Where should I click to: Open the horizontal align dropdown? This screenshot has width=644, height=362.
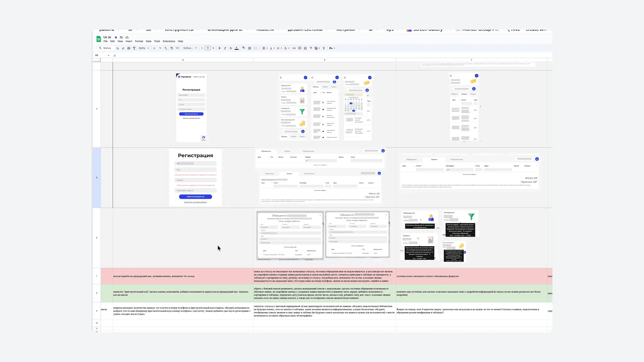click(265, 48)
